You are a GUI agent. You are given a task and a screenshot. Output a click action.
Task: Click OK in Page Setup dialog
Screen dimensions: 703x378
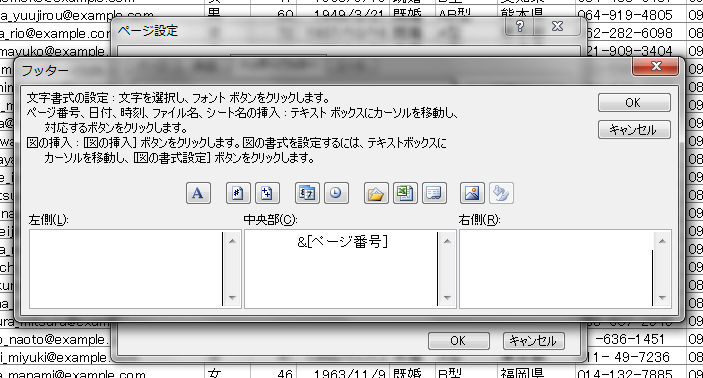pyautogui.click(x=459, y=341)
